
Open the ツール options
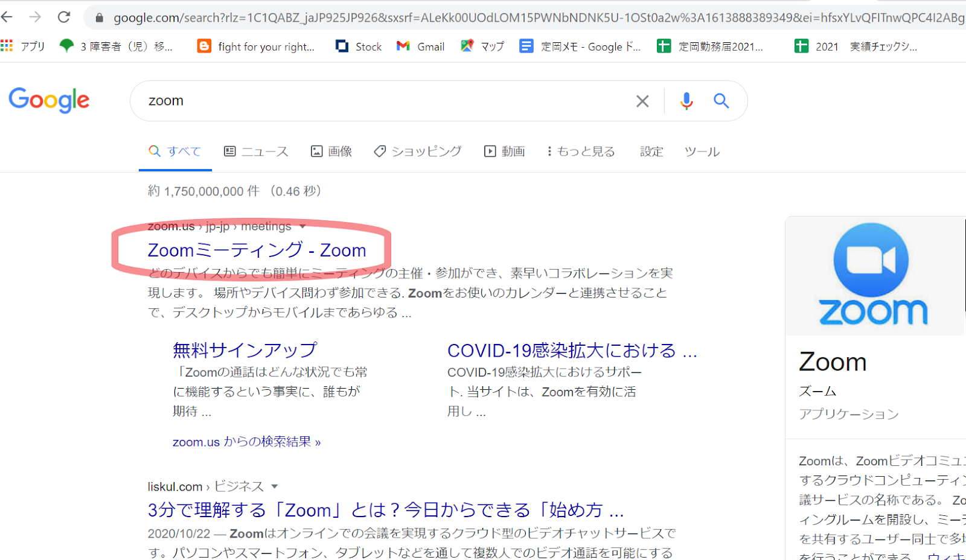tap(702, 151)
